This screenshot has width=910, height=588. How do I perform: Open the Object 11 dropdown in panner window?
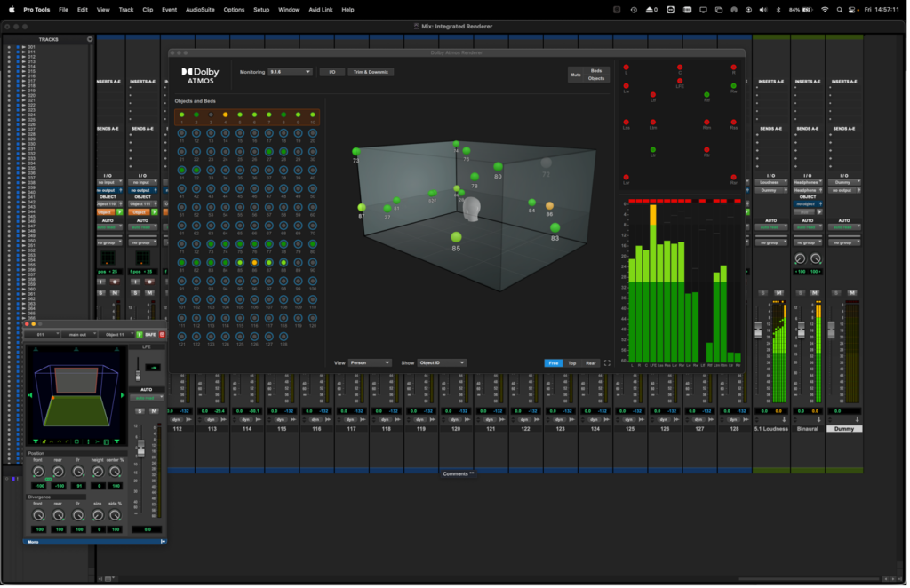click(116, 335)
